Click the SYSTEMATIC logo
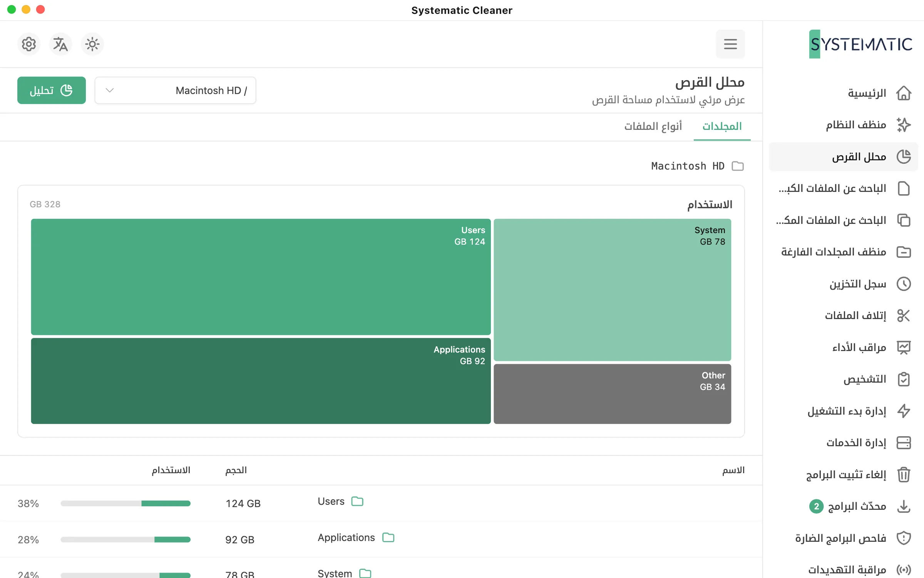This screenshot has width=924, height=578. (x=861, y=44)
